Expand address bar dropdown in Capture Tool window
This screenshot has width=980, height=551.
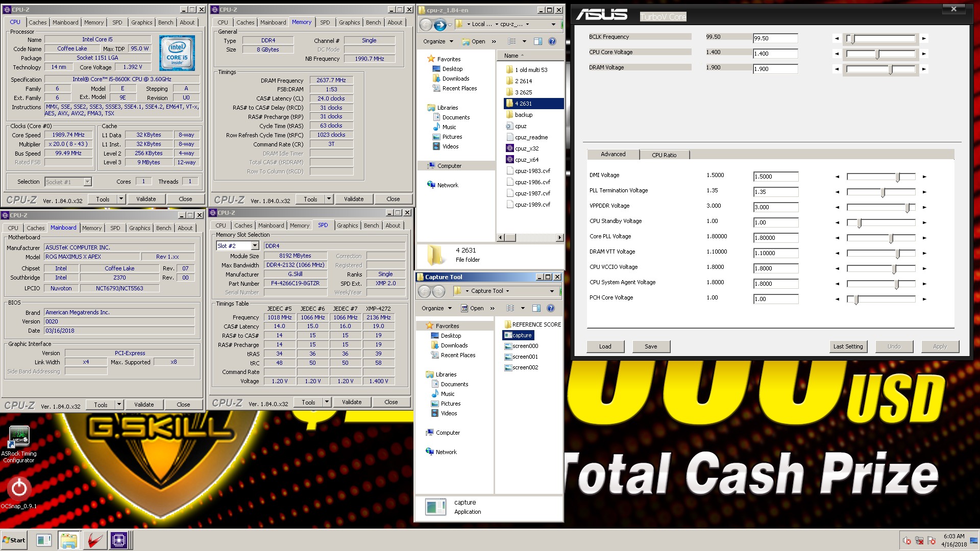coord(552,291)
